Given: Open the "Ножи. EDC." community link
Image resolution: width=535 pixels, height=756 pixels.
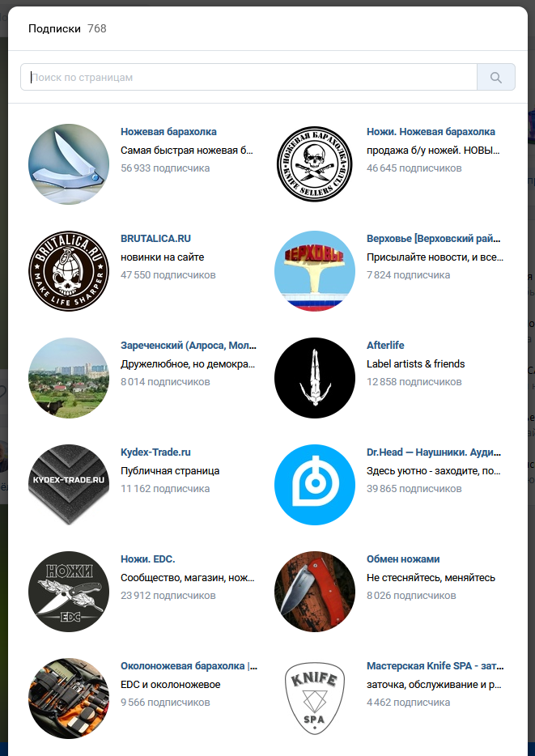Looking at the screenshot, I should 147,559.
